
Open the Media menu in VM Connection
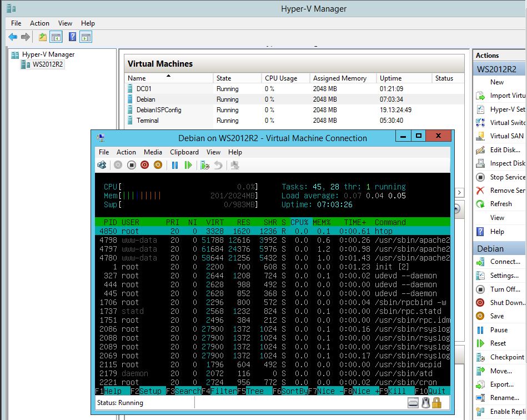click(x=153, y=152)
